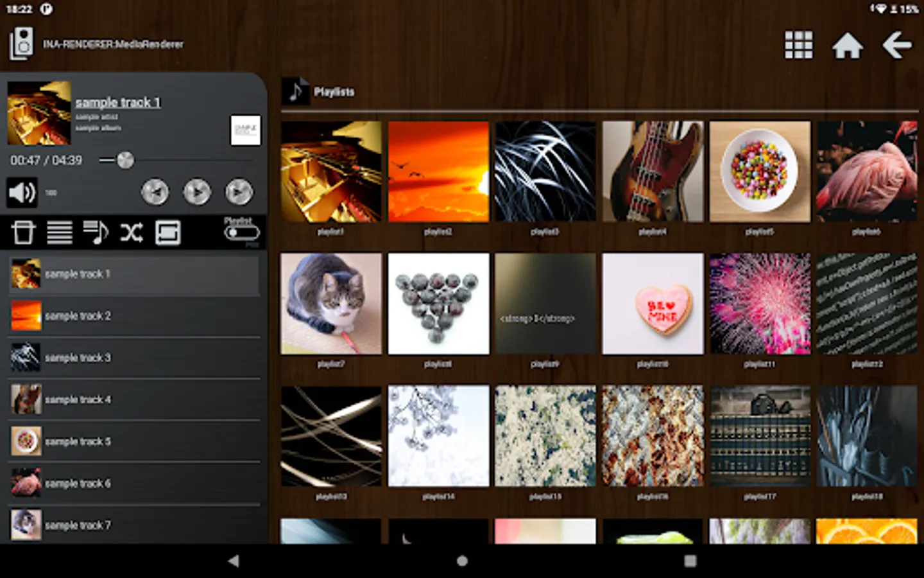Image resolution: width=924 pixels, height=578 pixels.
Task: Open playlist15 speckled texture thumbnail
Action: [545, 436]
